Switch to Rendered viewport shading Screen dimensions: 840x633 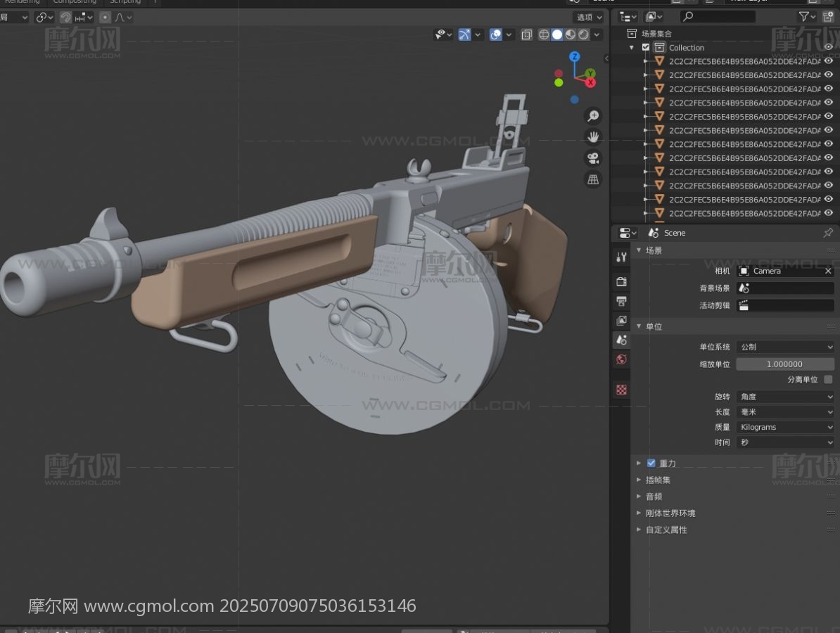coord(583,34)
